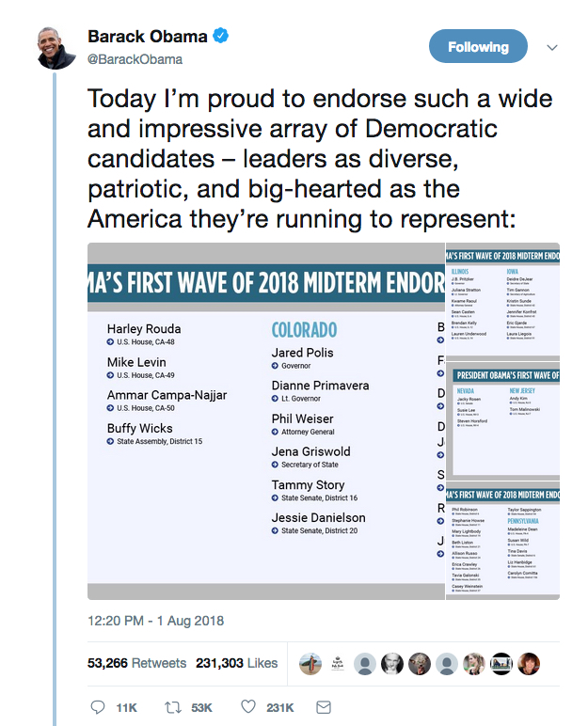Click the tweet text body
The height and width of the screenshot is (726, 588).
click(320, 159)
